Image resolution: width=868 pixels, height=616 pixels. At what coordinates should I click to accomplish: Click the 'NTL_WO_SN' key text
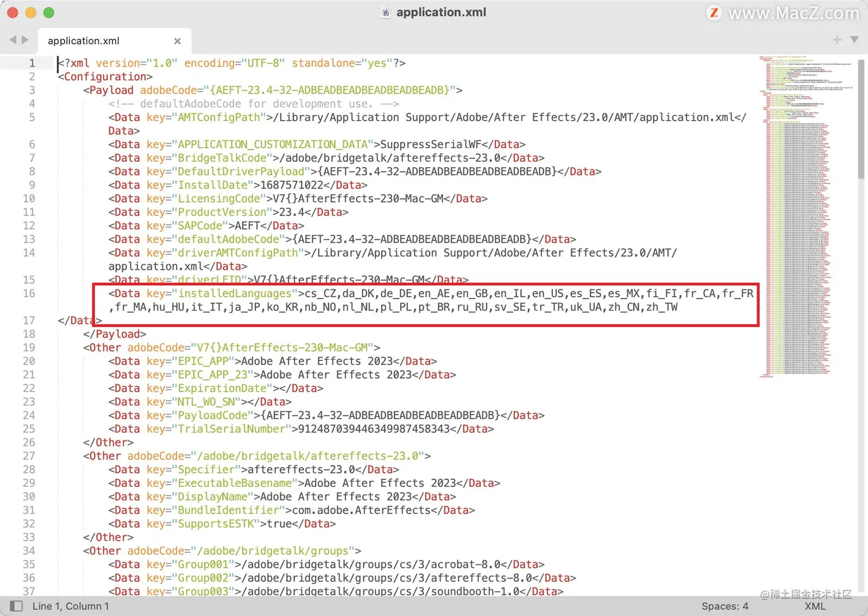[206, 402]
